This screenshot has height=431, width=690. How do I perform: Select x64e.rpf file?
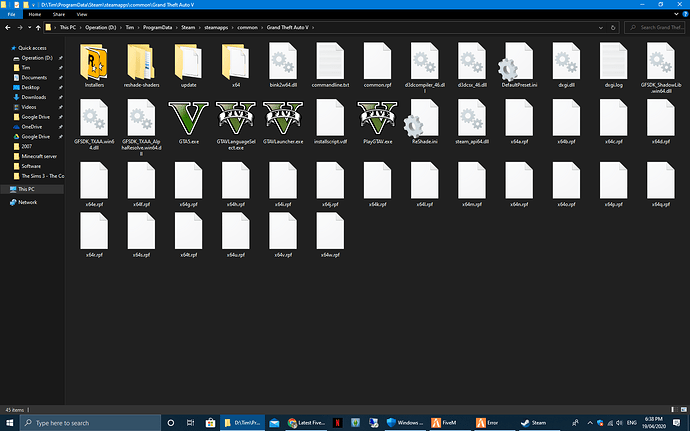click(94, 185)
